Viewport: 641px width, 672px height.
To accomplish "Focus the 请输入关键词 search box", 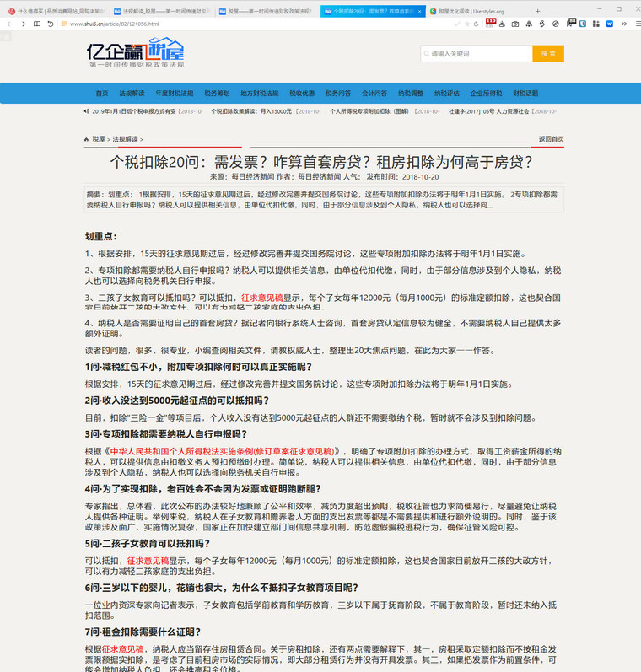I will (x=477, y=54).
